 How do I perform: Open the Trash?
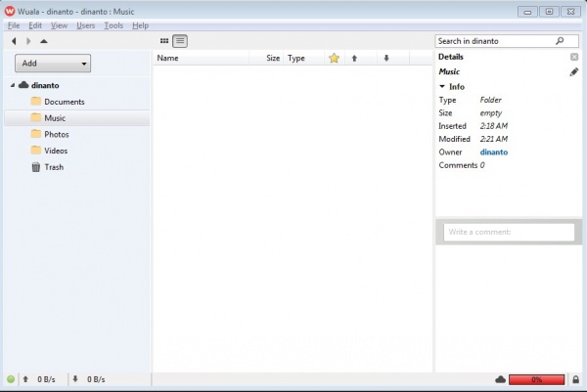pos(48,167)
